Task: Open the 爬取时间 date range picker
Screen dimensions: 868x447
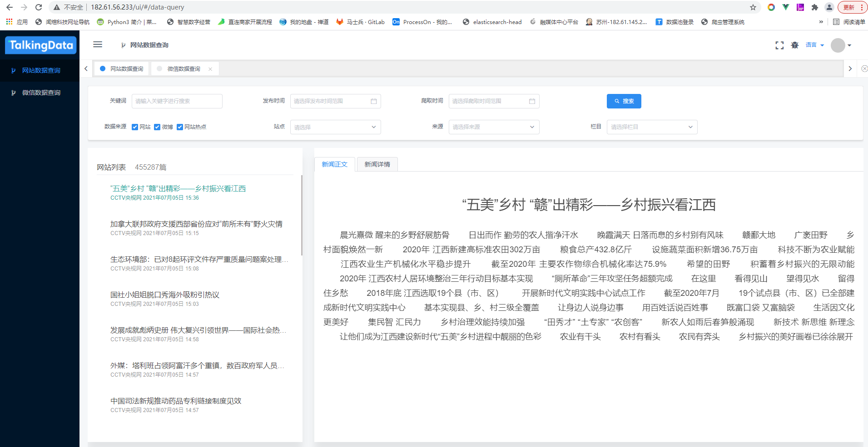Action: 494,101
